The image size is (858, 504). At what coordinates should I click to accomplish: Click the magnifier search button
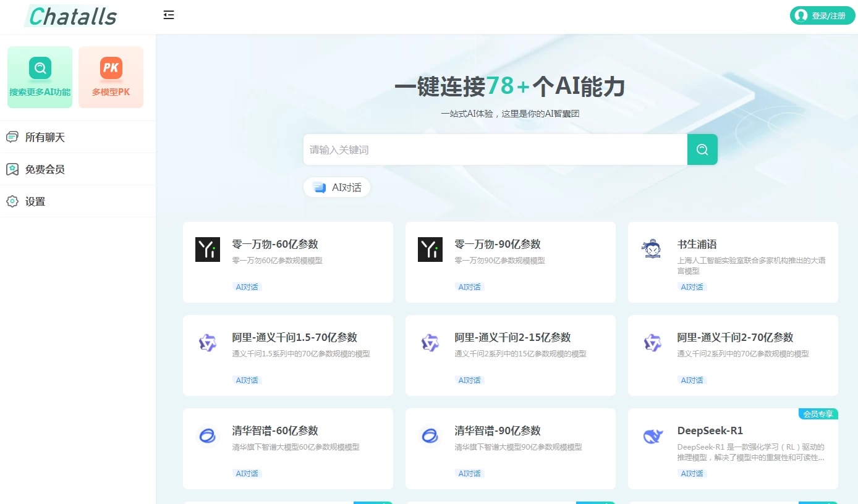click(x=702, y=149)
